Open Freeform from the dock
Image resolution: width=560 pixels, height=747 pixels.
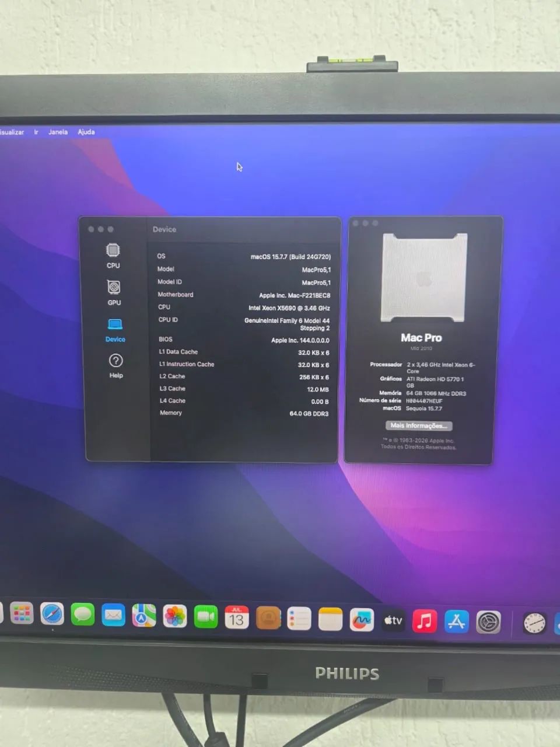click(362, 620)
